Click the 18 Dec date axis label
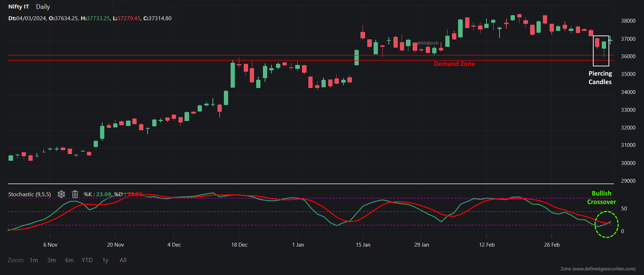The width and height of the screenshot is (644, 275). coord(240,245)
